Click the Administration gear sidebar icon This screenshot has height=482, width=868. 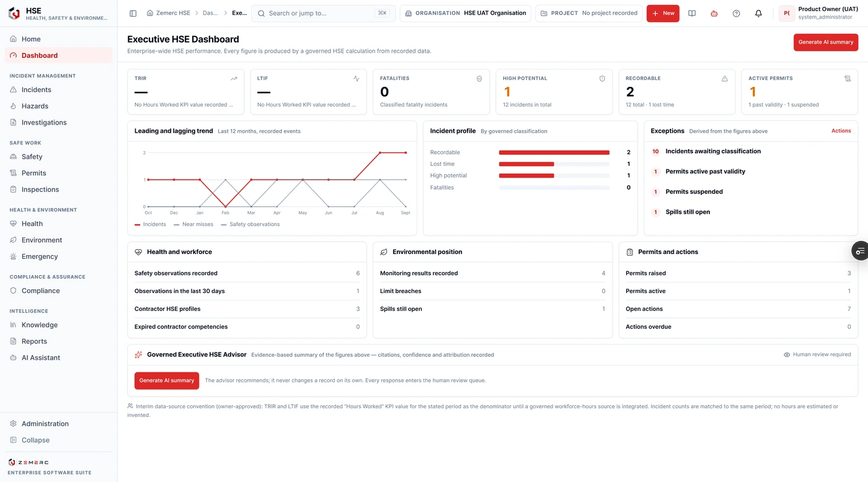tap(14, 424)
